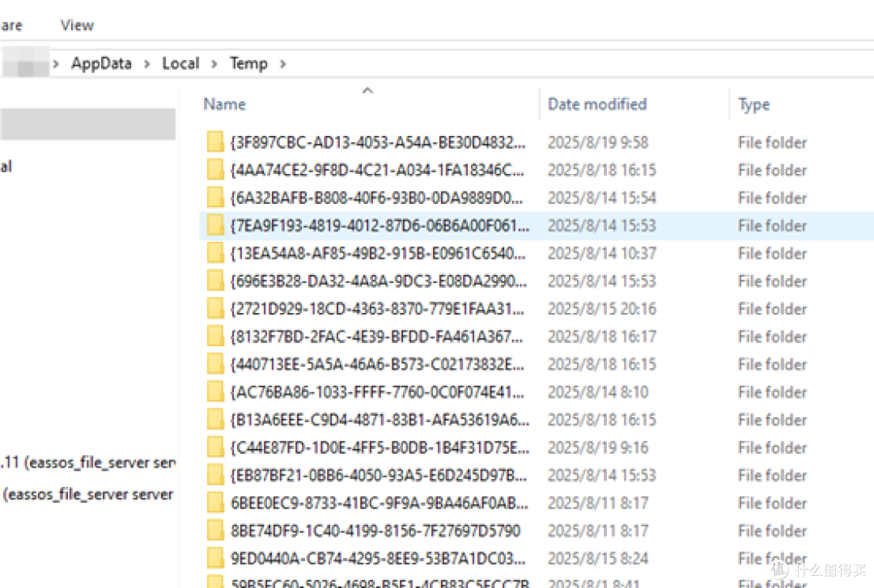Viewport: 874px width, 588px height.
Task: Expand the chevron after Temp breadcrumb
Action: click(283, 64)
